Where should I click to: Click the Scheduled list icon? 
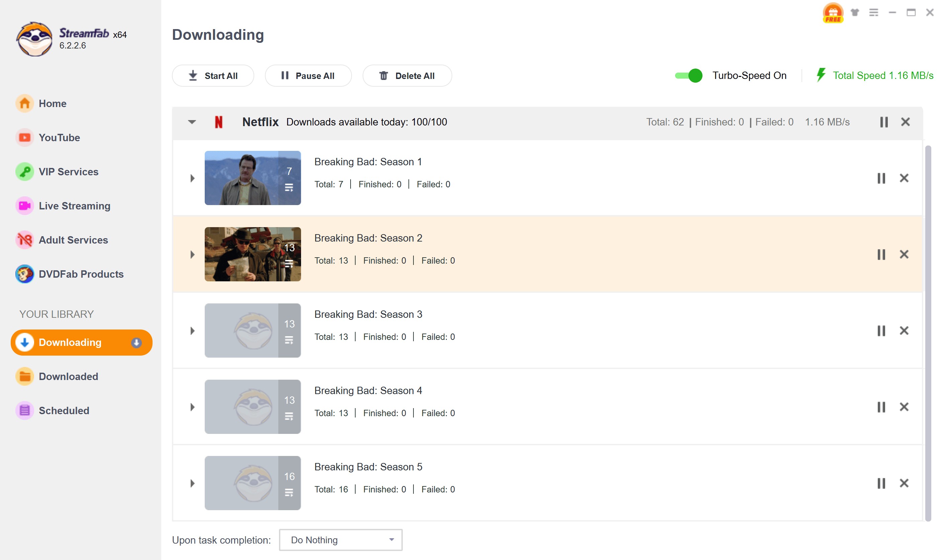24,410
